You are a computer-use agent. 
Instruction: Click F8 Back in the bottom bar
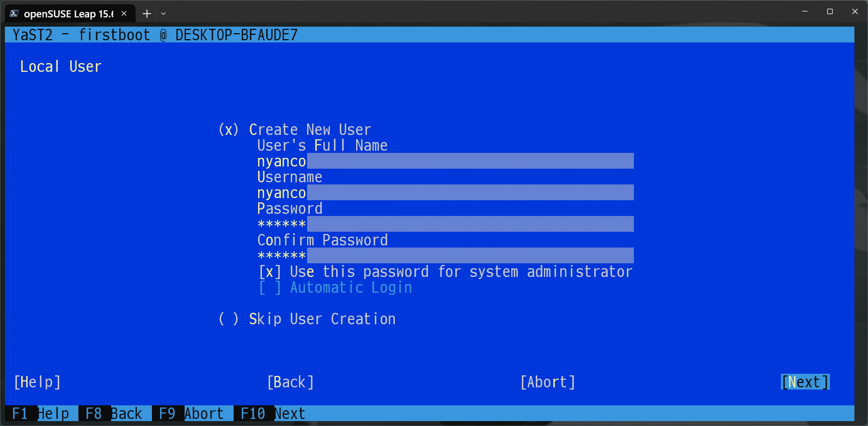click(114, 413)
